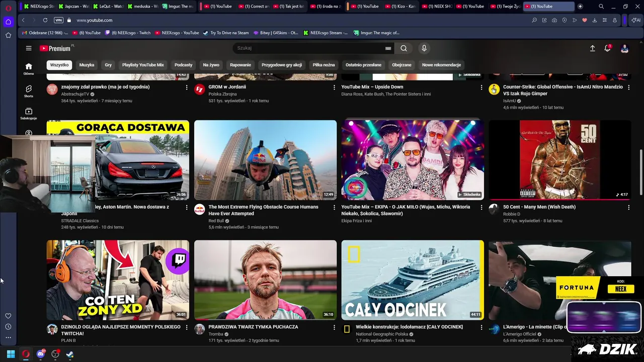The height and width of the screenshot is (362, 644).
Task: Select the Muzyka filter chip
Action: coord(87,65)
